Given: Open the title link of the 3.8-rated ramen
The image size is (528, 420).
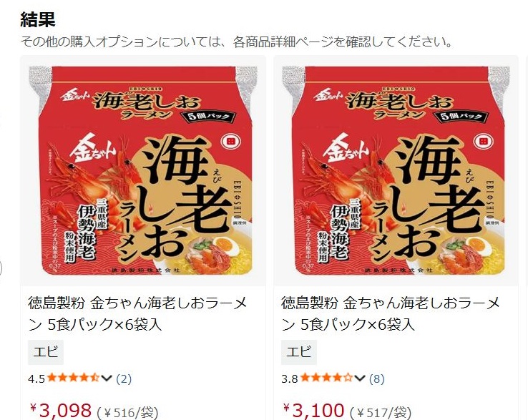Looking at the screenshot, I should [391, 314].
